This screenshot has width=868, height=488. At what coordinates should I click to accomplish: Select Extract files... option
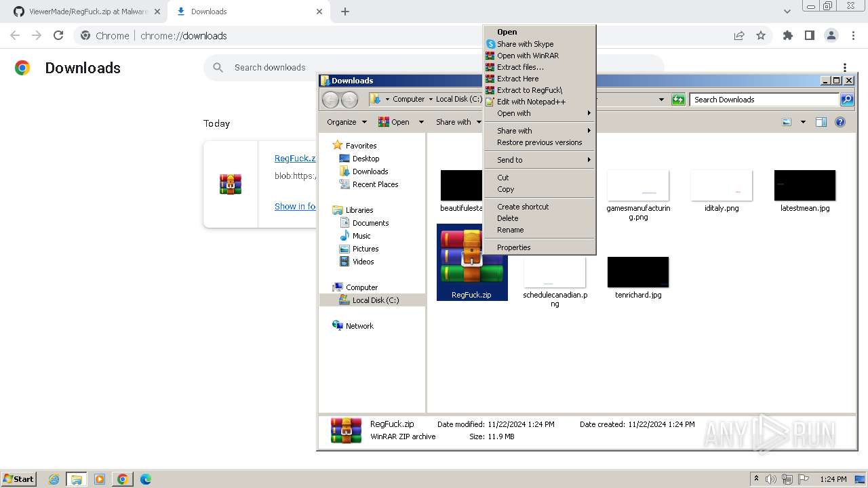540,67
